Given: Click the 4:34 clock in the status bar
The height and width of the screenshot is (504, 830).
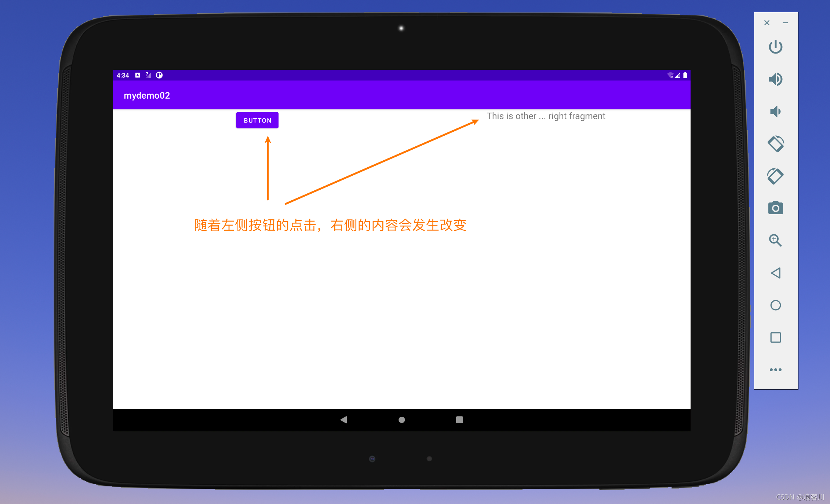Looking at the screenshot, I should [x=122, y=75].
